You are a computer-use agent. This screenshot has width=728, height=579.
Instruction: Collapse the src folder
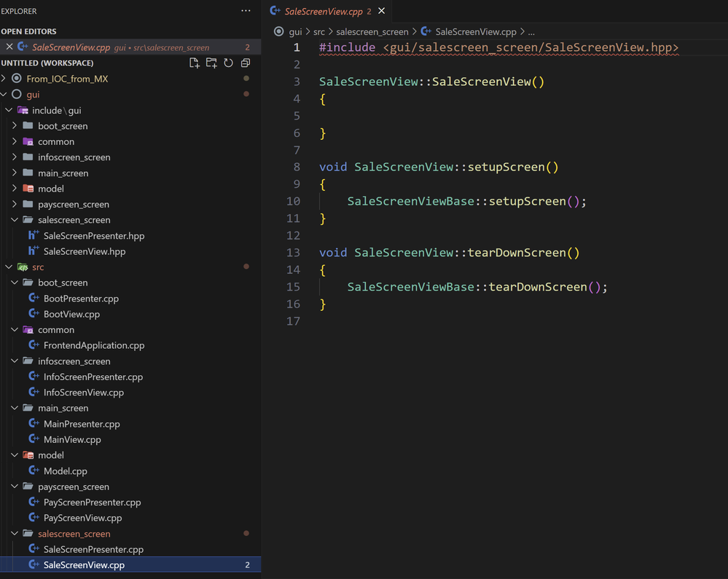tap(9, 267)
